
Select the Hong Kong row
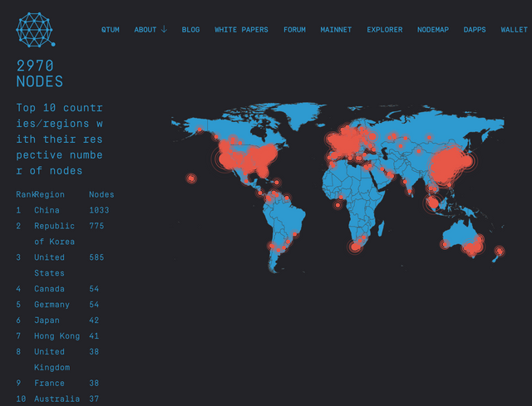(x=57, y=336)
